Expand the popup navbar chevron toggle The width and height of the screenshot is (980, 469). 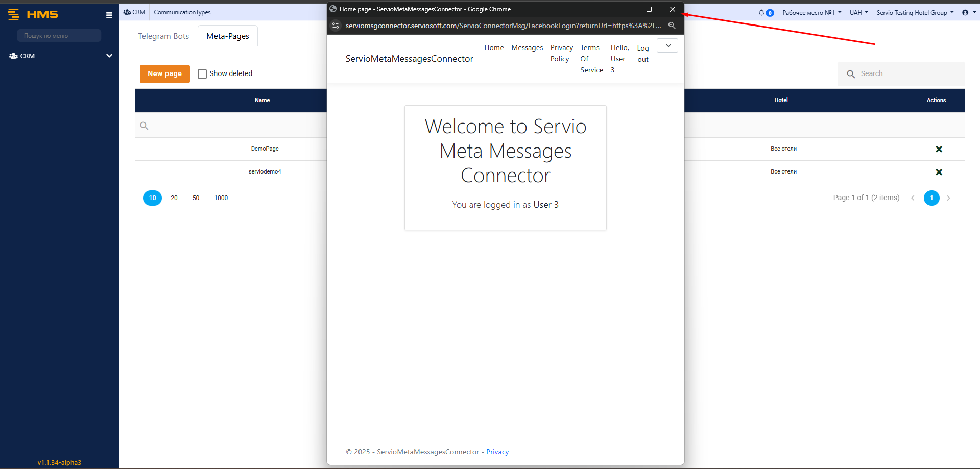(x=667, y=46)
